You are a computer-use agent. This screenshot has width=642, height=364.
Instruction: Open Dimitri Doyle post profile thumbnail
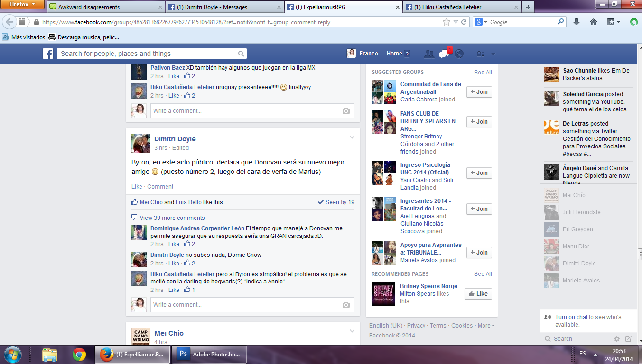coord(140,143)
